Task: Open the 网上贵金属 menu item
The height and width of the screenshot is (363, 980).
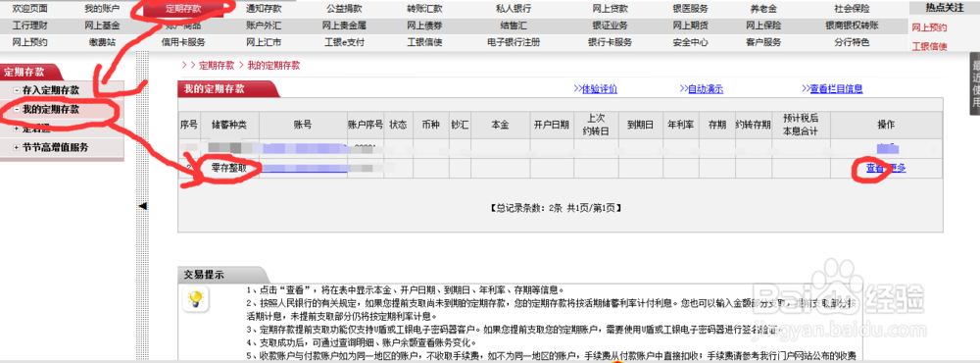Action: tap(344, 26)
